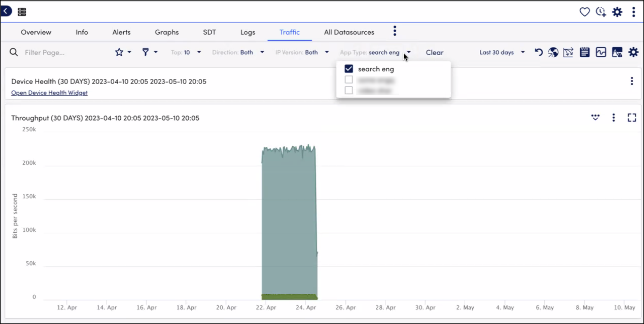Click the green throughput band at chart bottom
The height and width of the screenshot is (324, 644).
289,297
